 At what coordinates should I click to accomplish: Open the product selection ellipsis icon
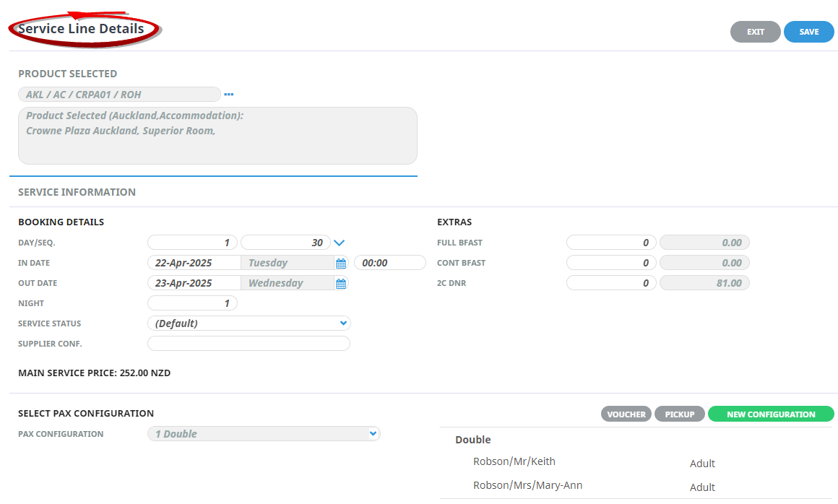pyautogui.click(x=228, y=95)
